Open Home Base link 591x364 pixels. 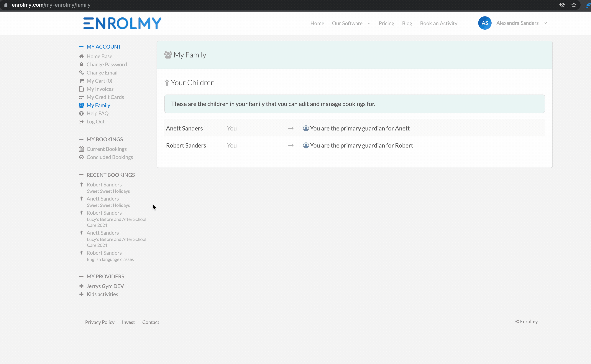(x=99, y=56)
